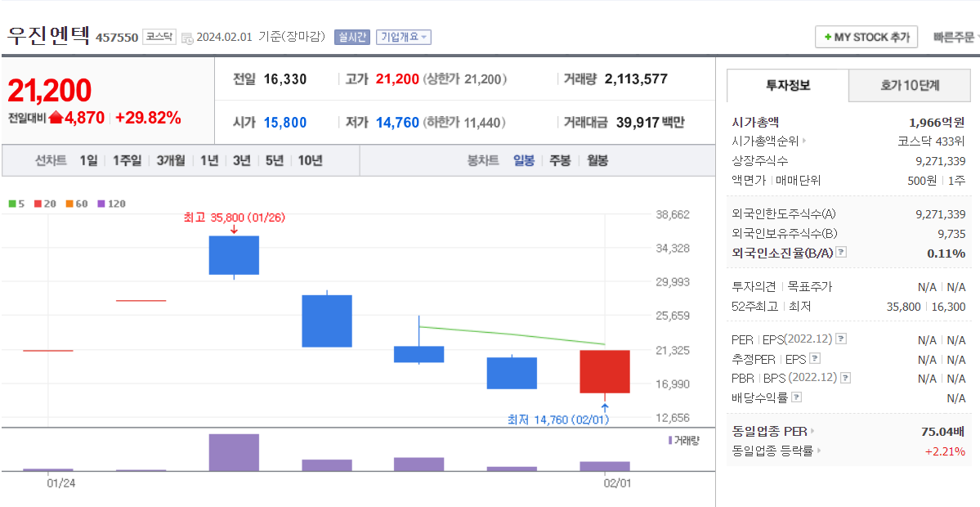Click the 외국인소진율 value 0.11%
The height and width of the screenshot is (507, 980).
pos(948,253)
